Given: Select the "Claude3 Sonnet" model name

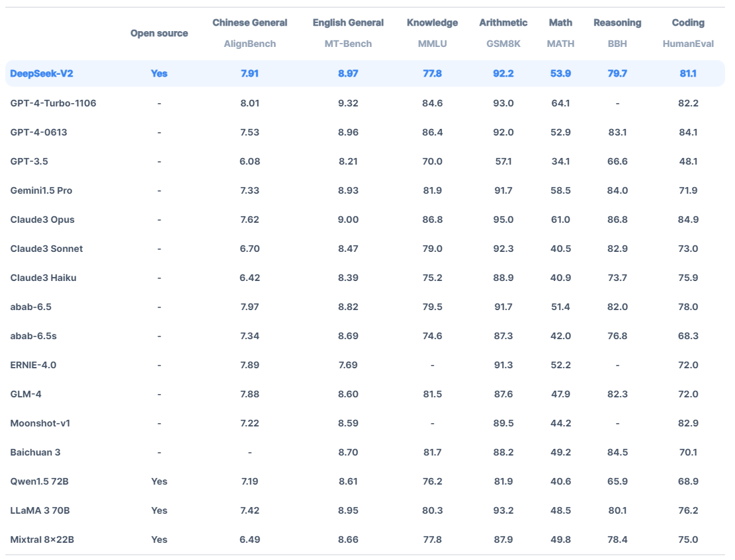Looking at the screenshot, I should coord(46,249).
